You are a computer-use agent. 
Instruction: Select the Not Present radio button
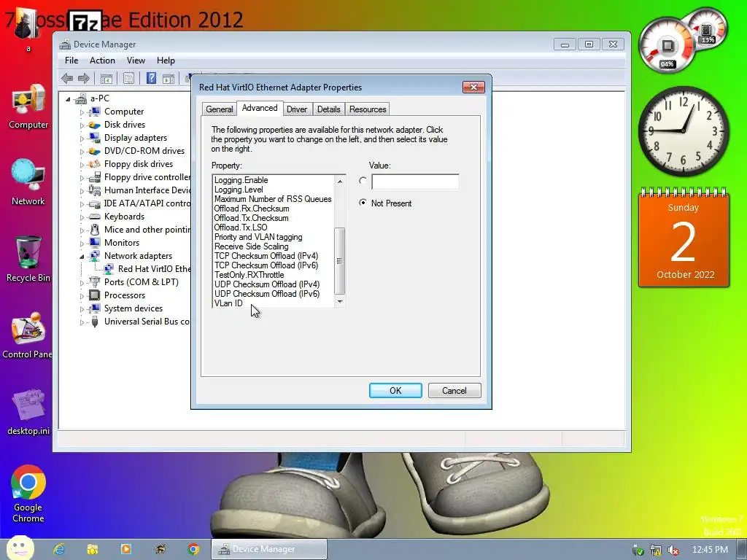coord(363,203)
